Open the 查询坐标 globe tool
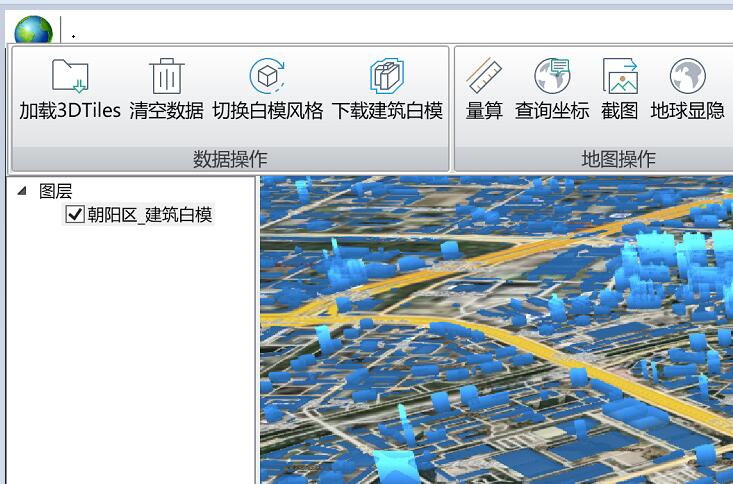This screenshot has height=484, width=733. tap(552, 75)
